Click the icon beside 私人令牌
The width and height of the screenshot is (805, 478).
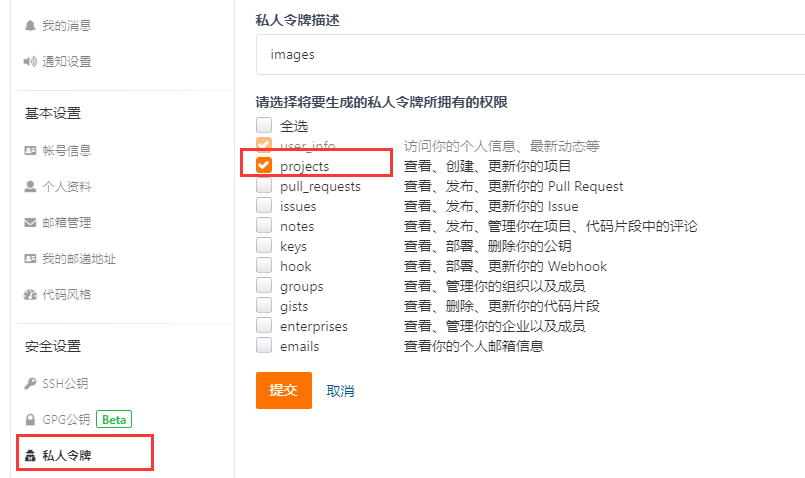point(30,456)
